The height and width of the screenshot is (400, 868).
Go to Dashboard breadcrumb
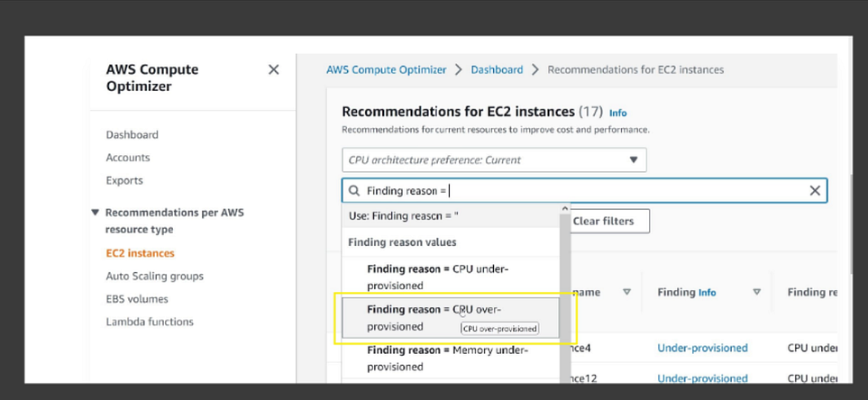497,69
